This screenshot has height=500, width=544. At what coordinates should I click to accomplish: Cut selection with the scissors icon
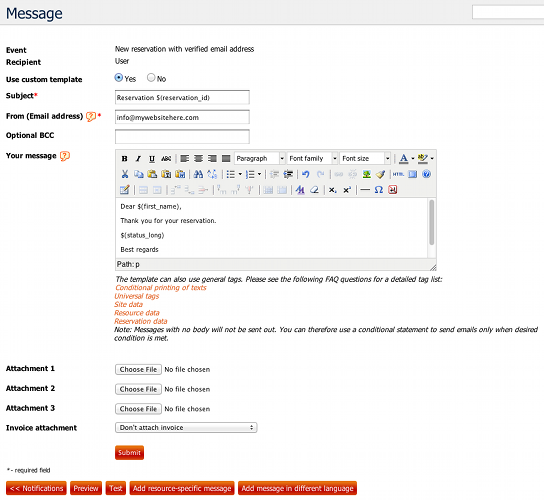click(125, 174)
